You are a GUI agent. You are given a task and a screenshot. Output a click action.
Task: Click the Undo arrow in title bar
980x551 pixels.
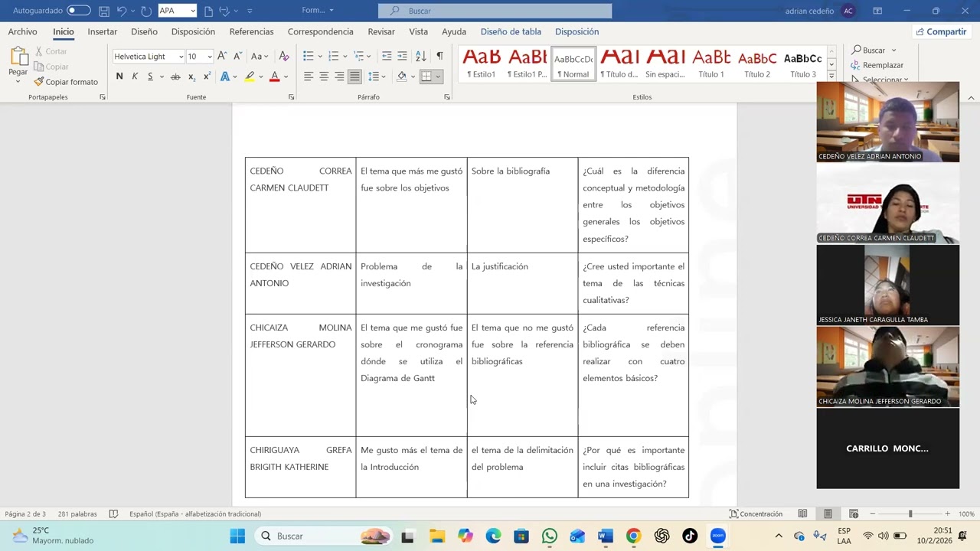coord(121,11)
